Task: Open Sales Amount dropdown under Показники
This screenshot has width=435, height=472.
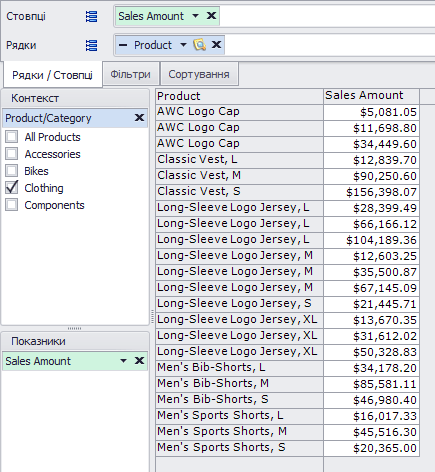Action: tap(123, 361)
